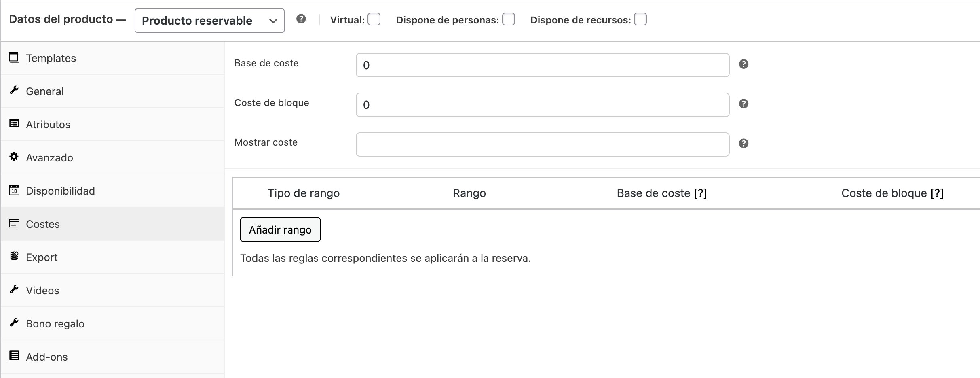Click the Coste de bloque input field
The width and height of the screenshot is (980, 378).
[x=542, y=105]
